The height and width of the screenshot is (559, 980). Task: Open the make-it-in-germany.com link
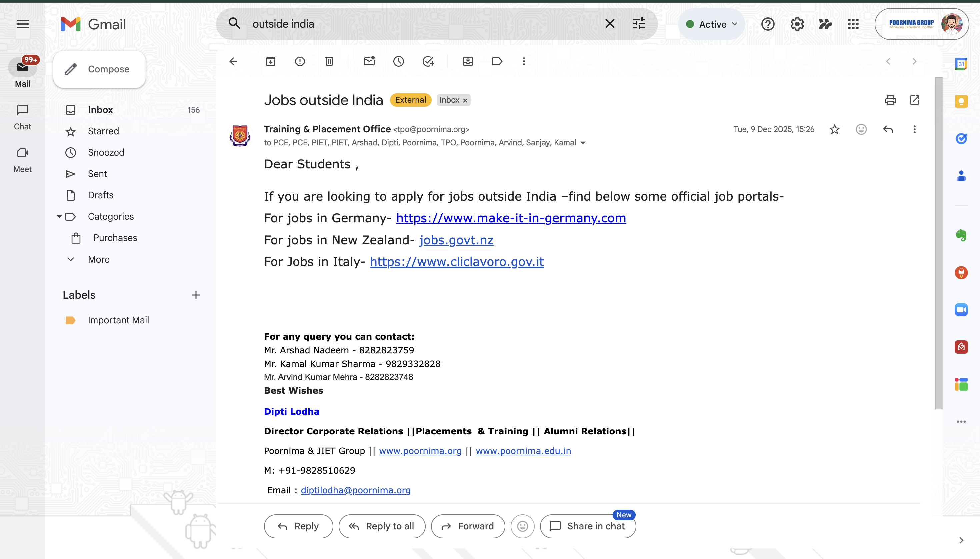pos(511,218)
